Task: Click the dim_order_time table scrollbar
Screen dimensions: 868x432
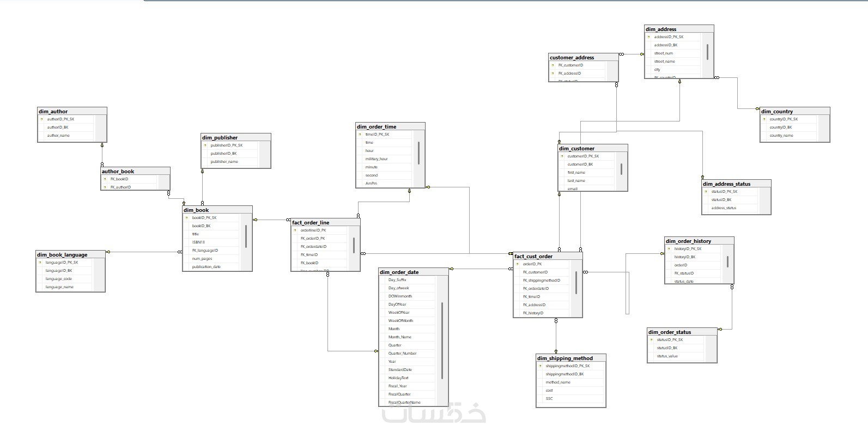Action: (419, 153)
